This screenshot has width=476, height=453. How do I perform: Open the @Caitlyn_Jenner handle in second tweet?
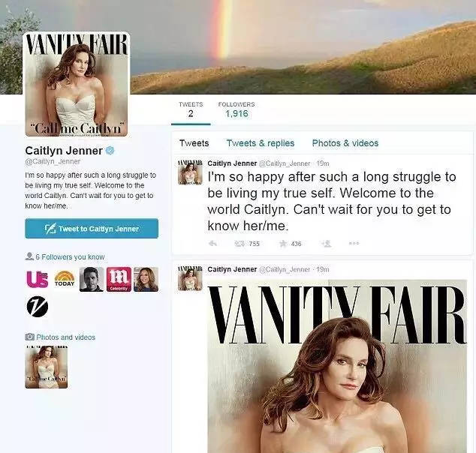tap(284, 269)
